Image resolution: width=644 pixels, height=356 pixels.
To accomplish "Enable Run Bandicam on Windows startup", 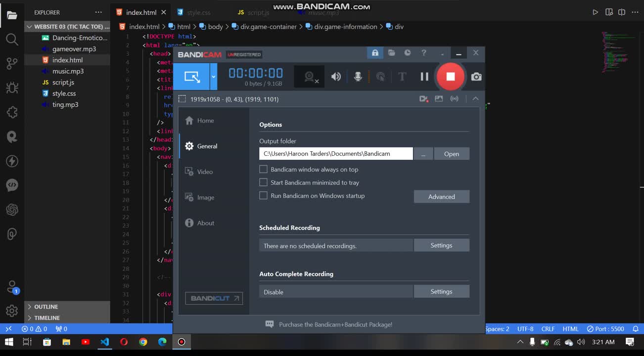I will pos(264,196).
